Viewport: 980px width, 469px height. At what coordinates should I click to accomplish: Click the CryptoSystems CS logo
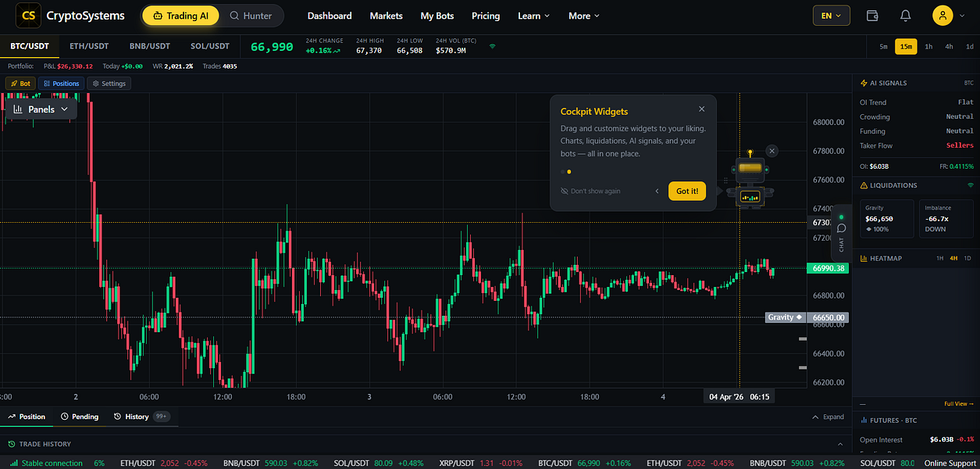27,16
